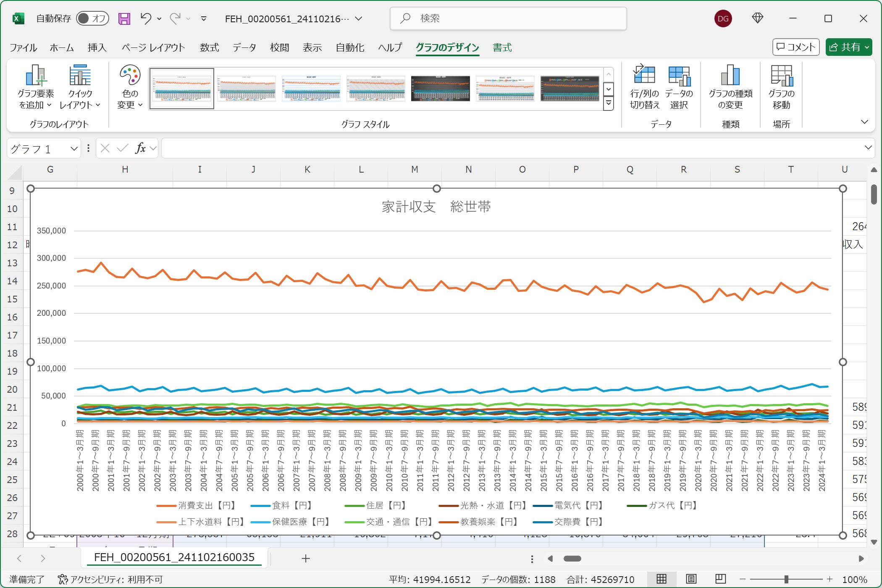
Task: Open the ヘルプ tab
Action: [390, 47]
